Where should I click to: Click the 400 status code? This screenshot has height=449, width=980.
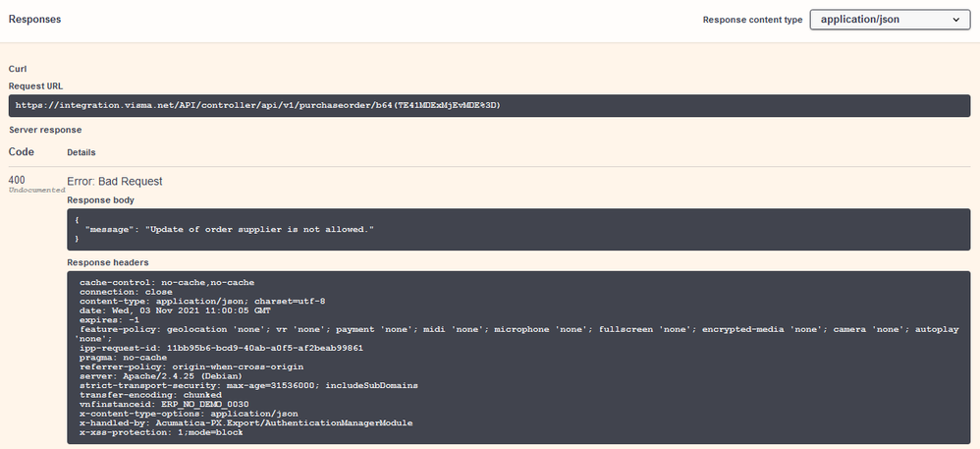[17, 180]
